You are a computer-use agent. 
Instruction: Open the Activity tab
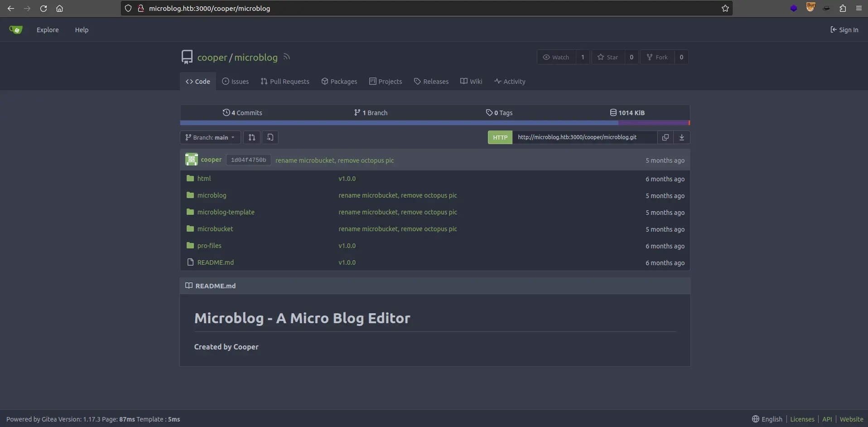510,82
